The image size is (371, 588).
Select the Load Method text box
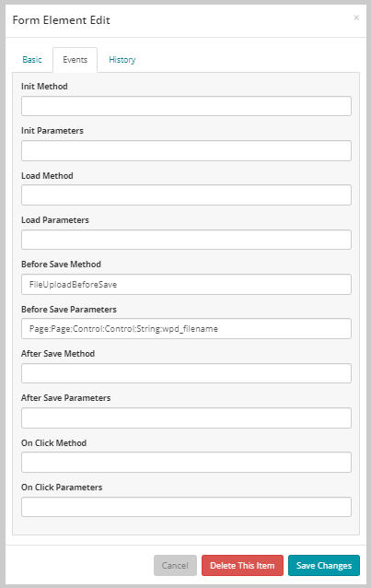coord(186,195)
